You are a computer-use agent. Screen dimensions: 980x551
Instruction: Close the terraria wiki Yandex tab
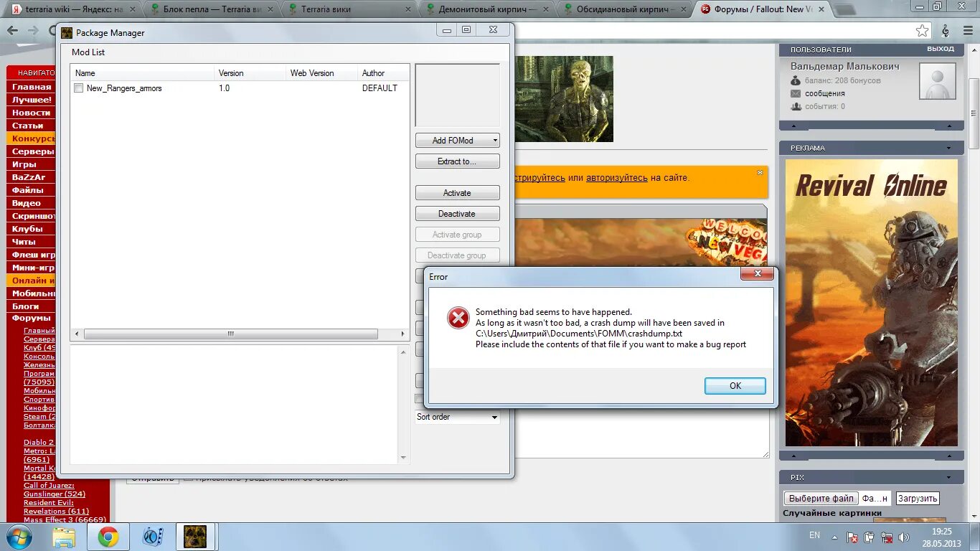tap(132, 9)
